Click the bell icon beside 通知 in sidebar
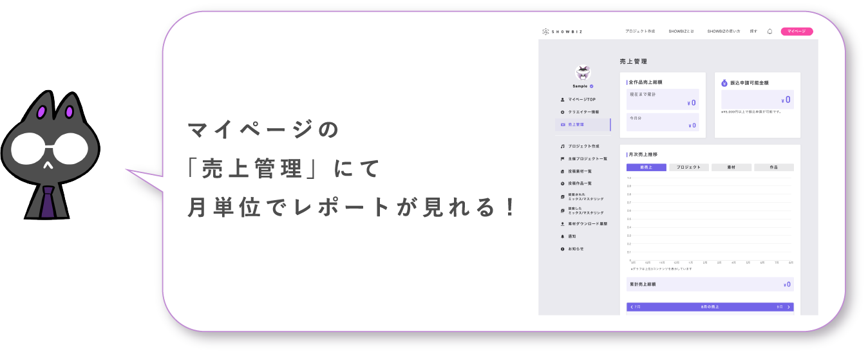This screenshot has width=868, height=354. coord(563,236)
